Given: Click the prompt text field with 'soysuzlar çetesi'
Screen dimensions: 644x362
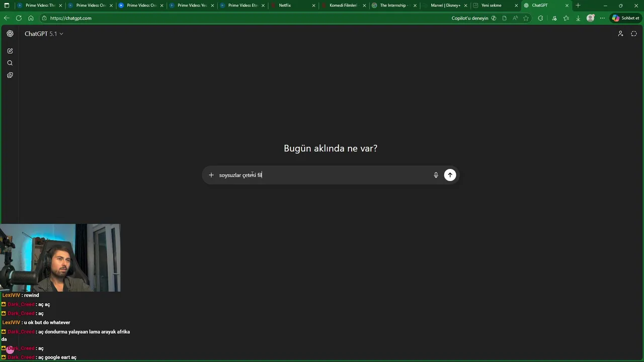Looking at the screenshot, I should (x=322, y=175).
